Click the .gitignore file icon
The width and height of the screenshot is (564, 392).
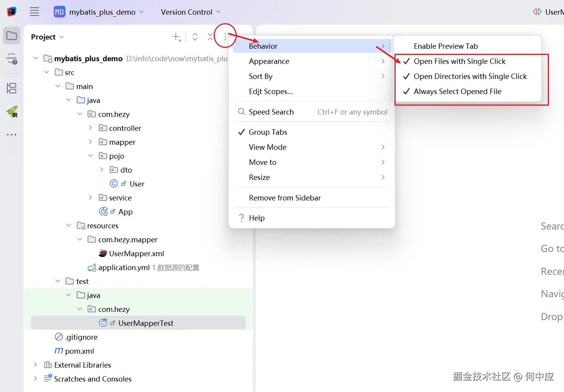(59, 337)
